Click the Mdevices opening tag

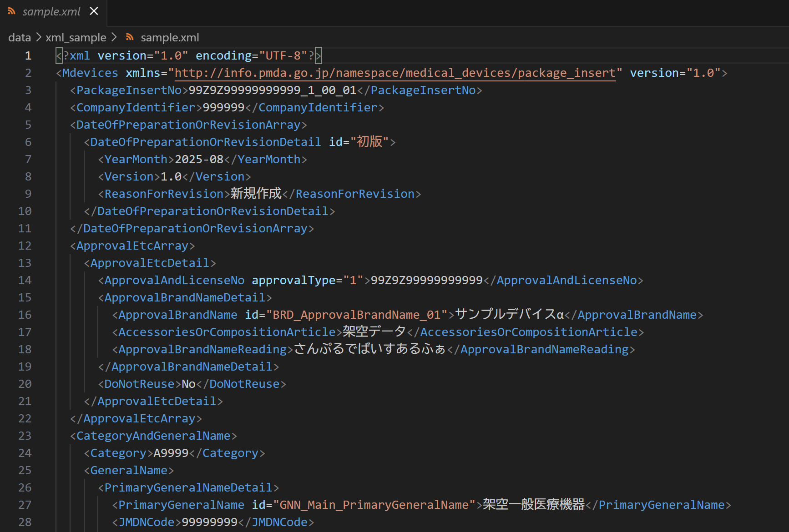click(x=90, y=73)
